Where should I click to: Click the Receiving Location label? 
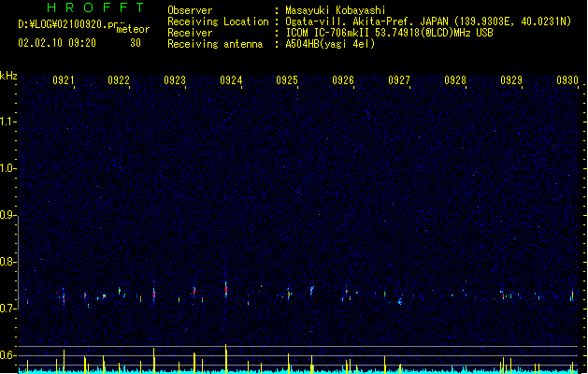[218, 22]
